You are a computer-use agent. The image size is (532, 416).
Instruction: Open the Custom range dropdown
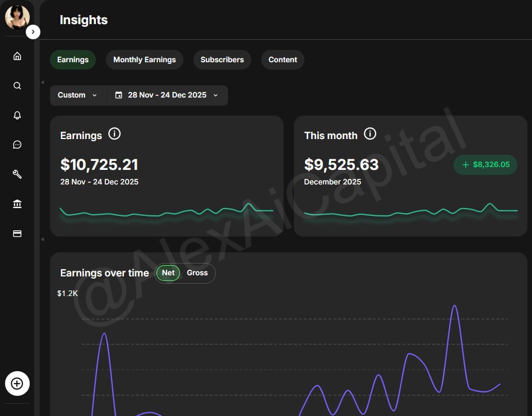[77, 95]
